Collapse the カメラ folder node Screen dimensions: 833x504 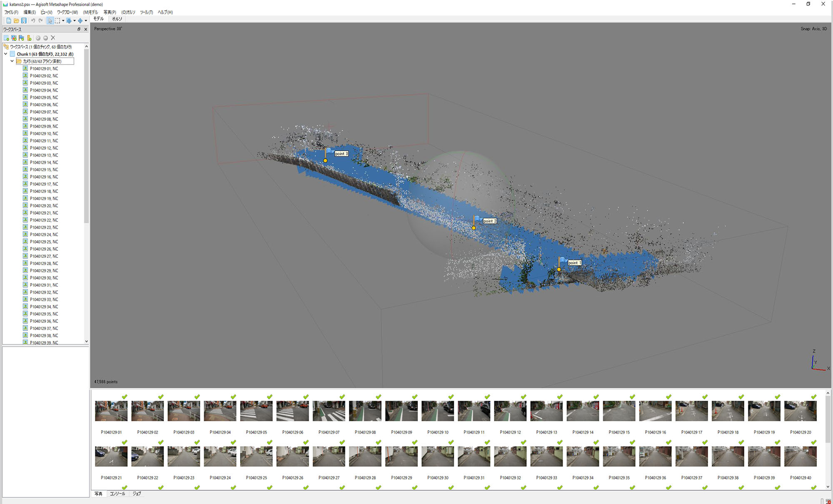coord(12,61)
